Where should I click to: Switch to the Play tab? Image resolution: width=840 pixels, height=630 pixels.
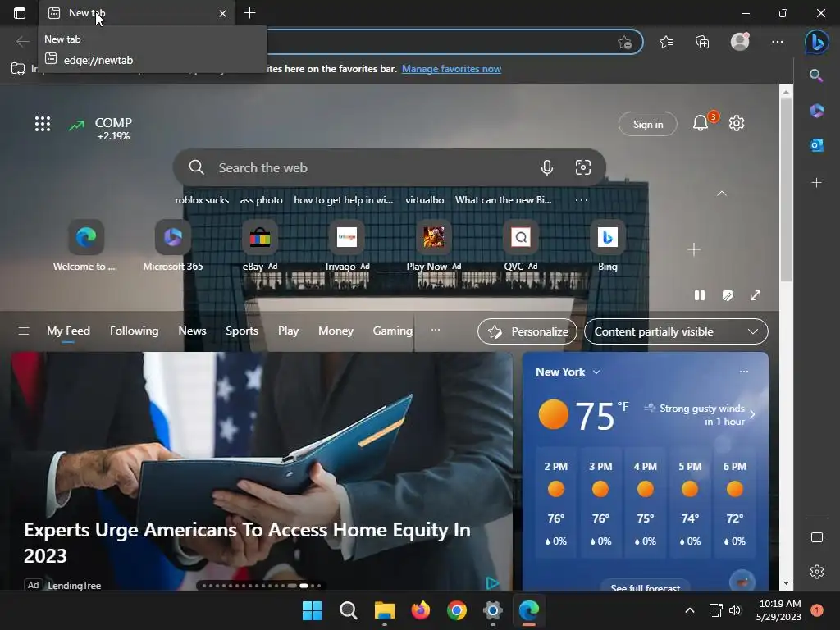pyautogui.click(x=288, y=331)
